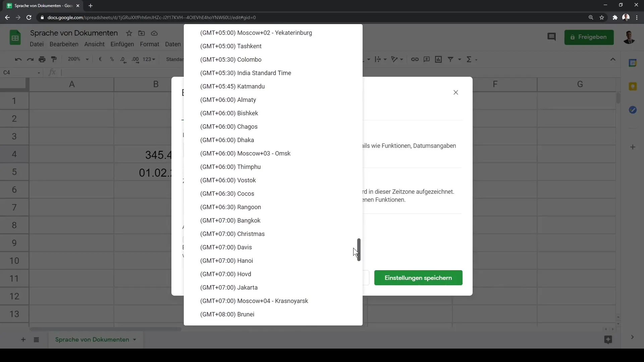Select (GMT+05:30) India Standard Time

point(273,73)
